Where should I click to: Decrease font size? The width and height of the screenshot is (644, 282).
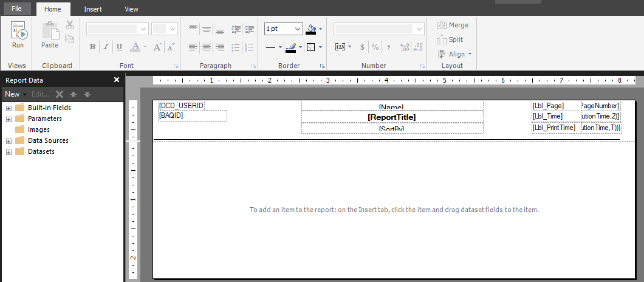[171, 47]
